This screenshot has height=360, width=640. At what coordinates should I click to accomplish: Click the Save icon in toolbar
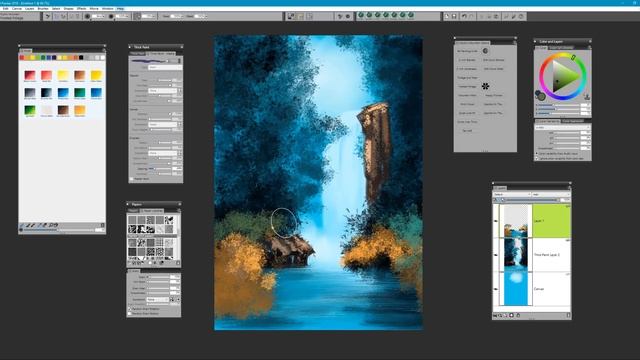[454, 16]
